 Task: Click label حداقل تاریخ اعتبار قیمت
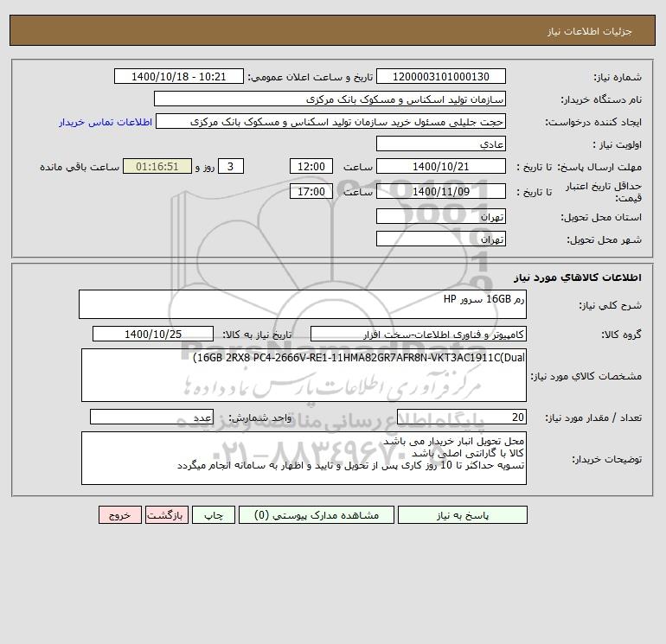[604, 192]
